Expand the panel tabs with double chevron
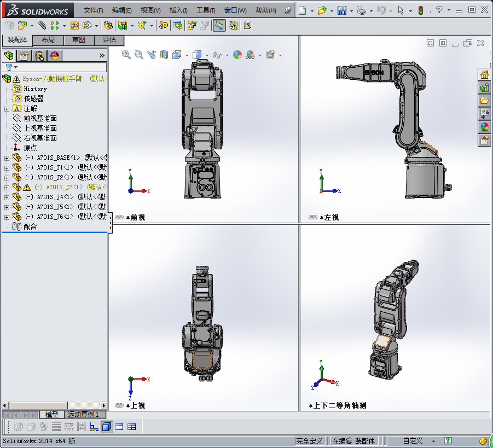This screenshot has height=448, width=493. (x=102, y=56)
